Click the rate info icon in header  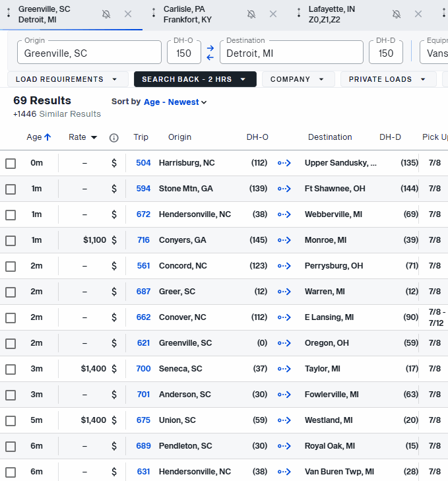pyautogui.click(x=113, y=138)
